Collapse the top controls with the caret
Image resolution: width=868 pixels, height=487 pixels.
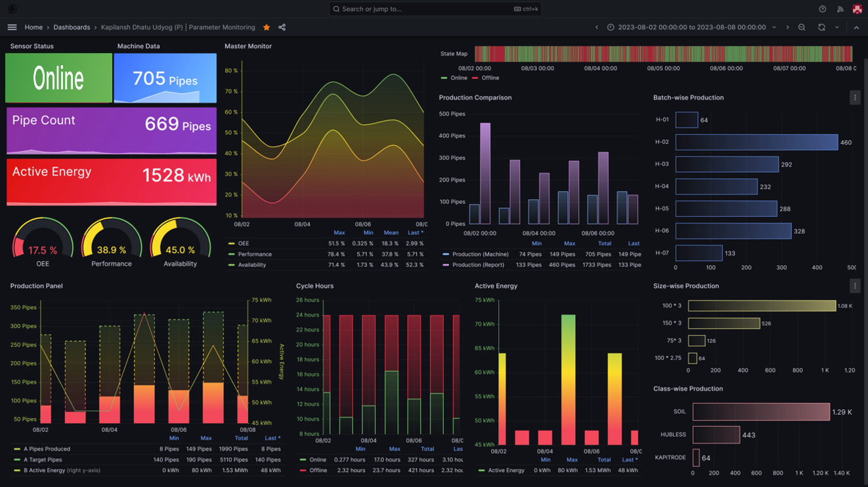click(857, 27)
